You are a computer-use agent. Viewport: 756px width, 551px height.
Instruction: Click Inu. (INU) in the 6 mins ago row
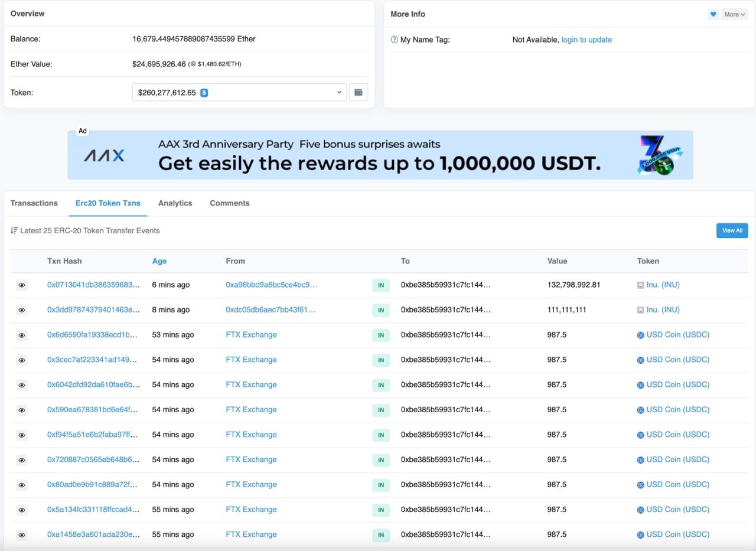(x=663, y=285)
